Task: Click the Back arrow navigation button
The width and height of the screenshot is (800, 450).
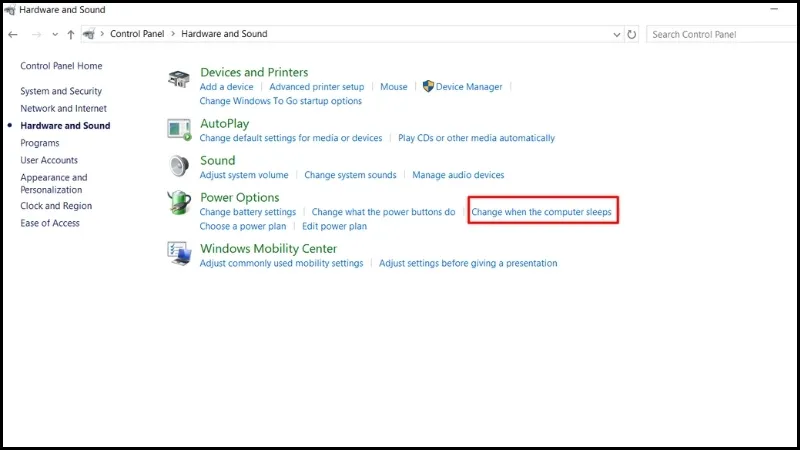Action: pyautogui.click(x=13, y=34)
